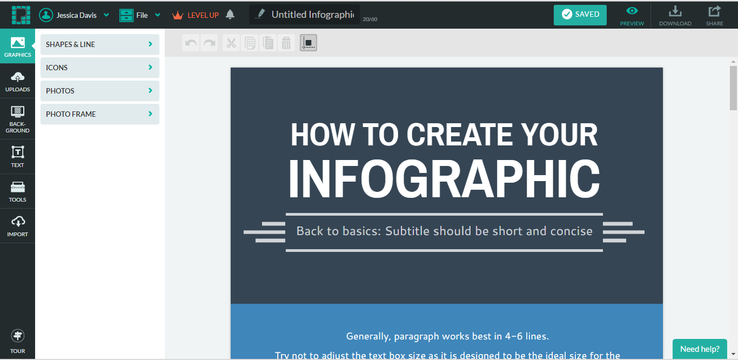This screenshot has height=360, width=738.
Task: Click the scrollbar up arrow
Action: tap(733, 62)
